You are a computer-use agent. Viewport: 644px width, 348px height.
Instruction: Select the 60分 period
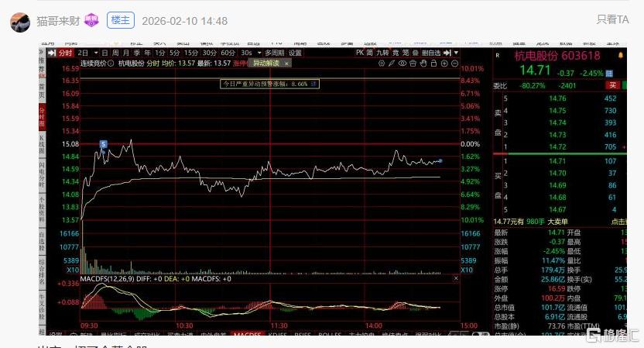228,53
